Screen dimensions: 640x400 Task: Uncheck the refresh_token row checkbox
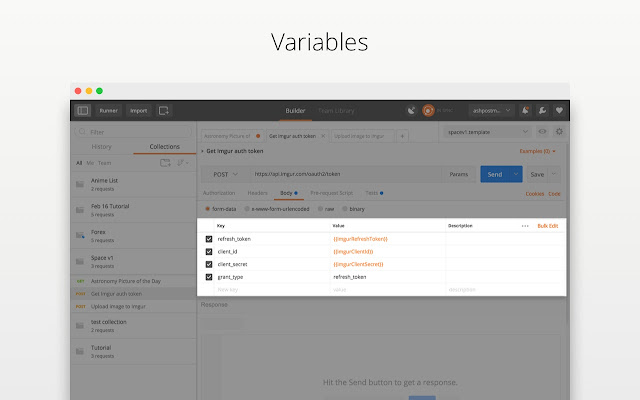(x=209, y=239)
